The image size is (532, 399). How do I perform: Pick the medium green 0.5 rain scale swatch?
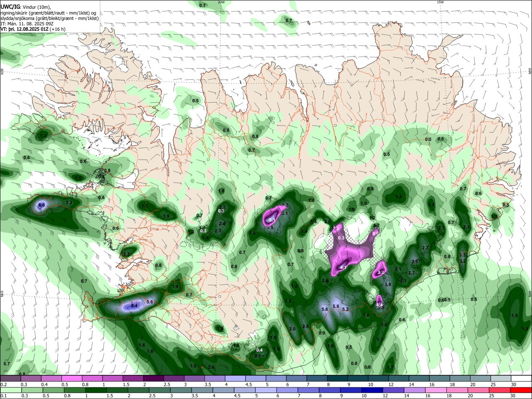click(53, 390)
